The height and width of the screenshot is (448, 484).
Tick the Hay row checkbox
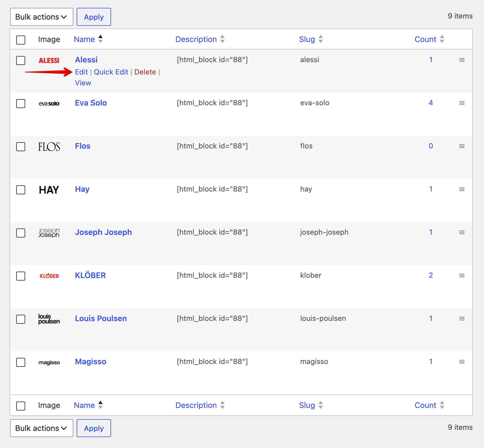(x=21, y=190)
